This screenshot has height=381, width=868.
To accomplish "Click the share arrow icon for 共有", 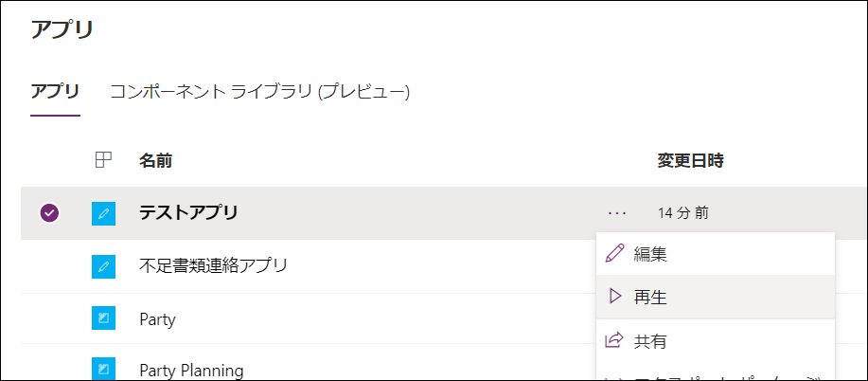I will point(614,340).
